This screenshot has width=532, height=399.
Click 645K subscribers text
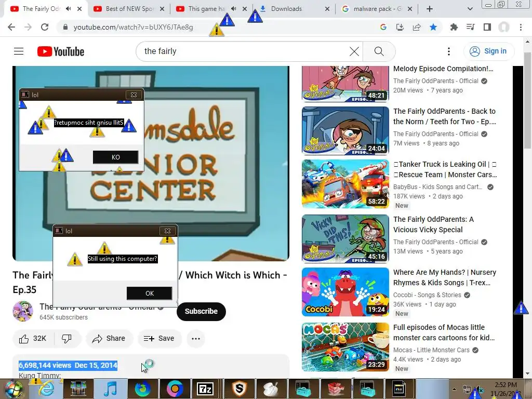pyautogui.click(x=63, y=317)
